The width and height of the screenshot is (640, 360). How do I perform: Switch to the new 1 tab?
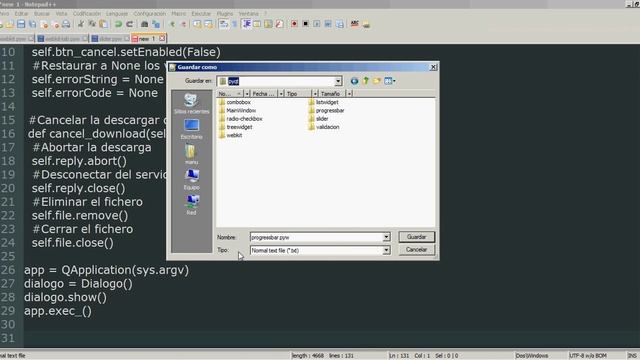[147, 38]
